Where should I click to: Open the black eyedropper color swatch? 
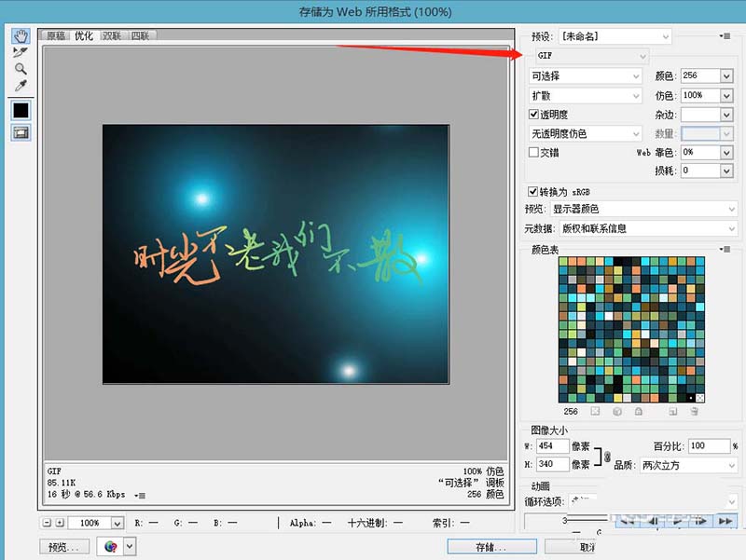point(21,110)
